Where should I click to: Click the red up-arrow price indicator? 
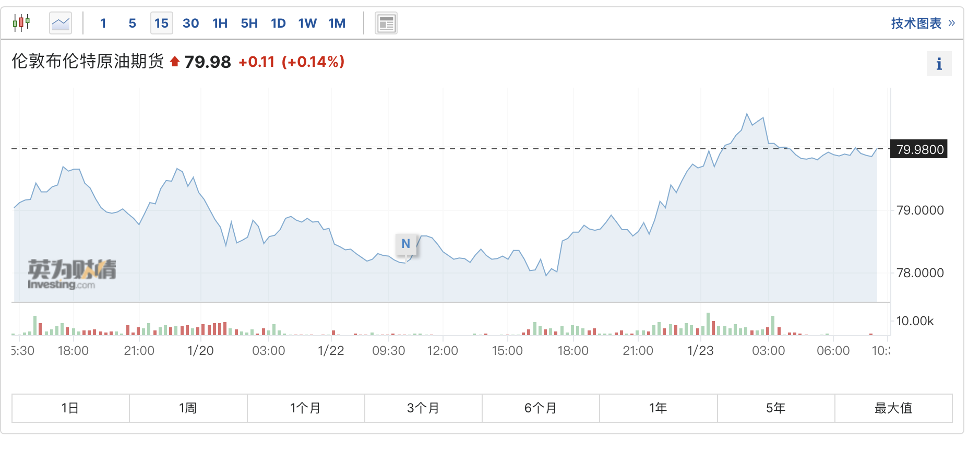point(175,62)
